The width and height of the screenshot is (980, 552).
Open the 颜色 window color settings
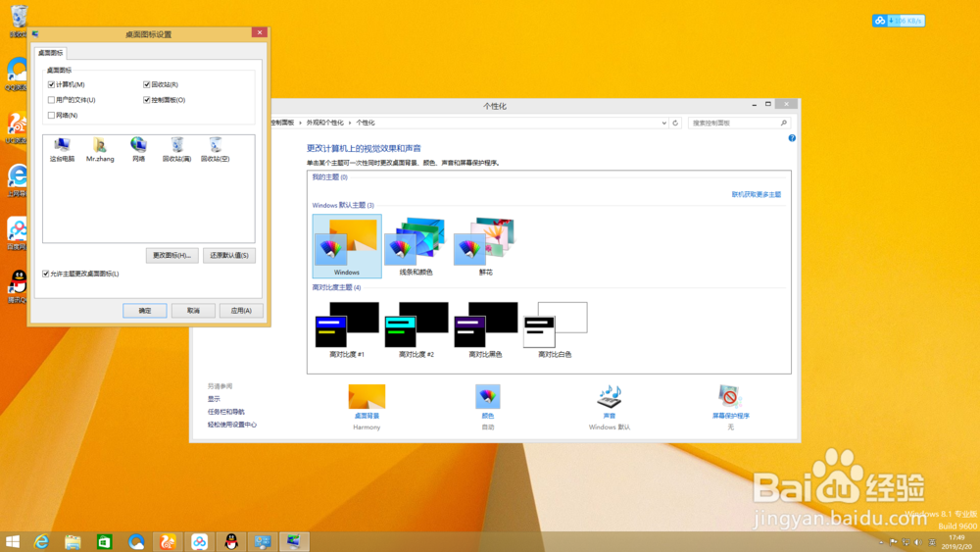tap(487, 407)
